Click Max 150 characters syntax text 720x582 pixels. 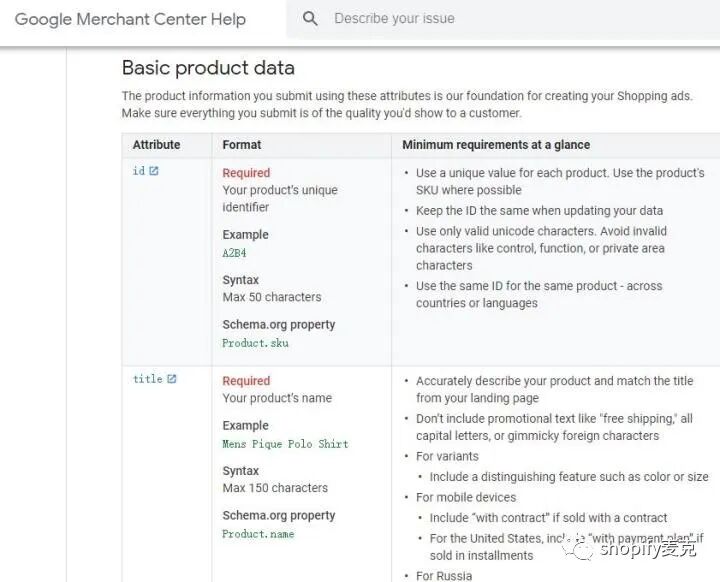point(275,488)
